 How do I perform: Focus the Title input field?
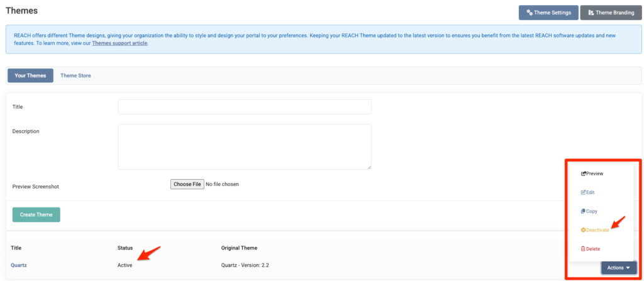tap(245, 107)
